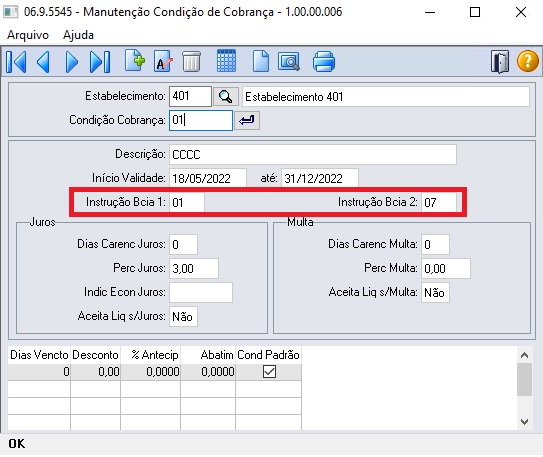Exit via the door icon
This screenshot has width=543, height=457.
pyautogui.click(x=500, y=62)
